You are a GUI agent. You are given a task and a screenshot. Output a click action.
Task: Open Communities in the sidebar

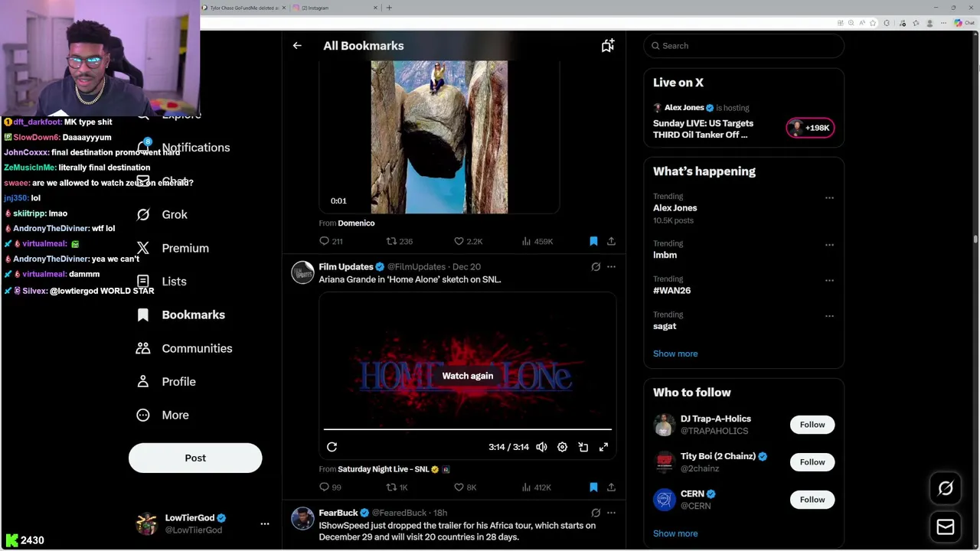(x=184, y=349)
